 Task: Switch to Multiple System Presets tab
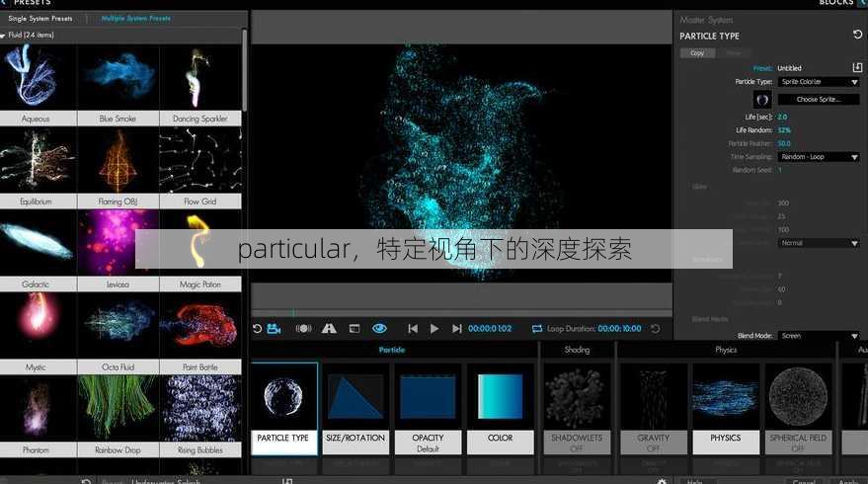[x=135, y=19]
